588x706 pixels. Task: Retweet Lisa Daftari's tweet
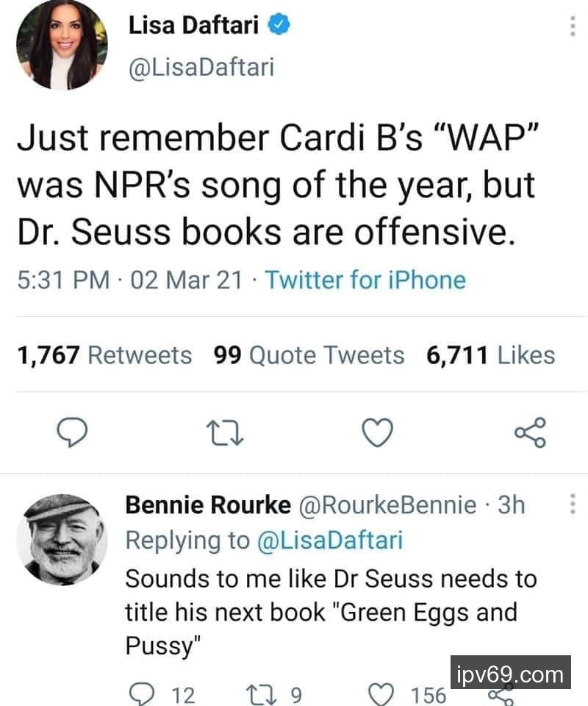click(x=226, y=432)
